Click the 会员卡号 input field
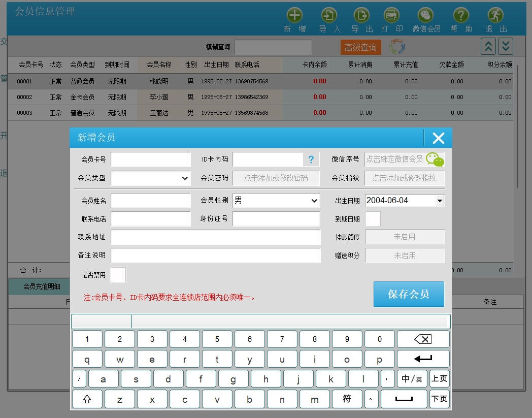This screenshot has width=532, height=418. [x=151, y=159]
